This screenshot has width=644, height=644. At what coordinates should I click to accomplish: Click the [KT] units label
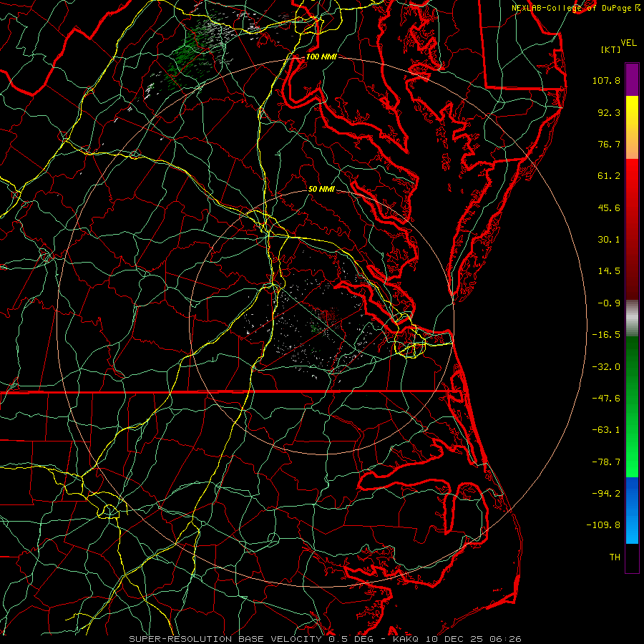click(610, 49)
